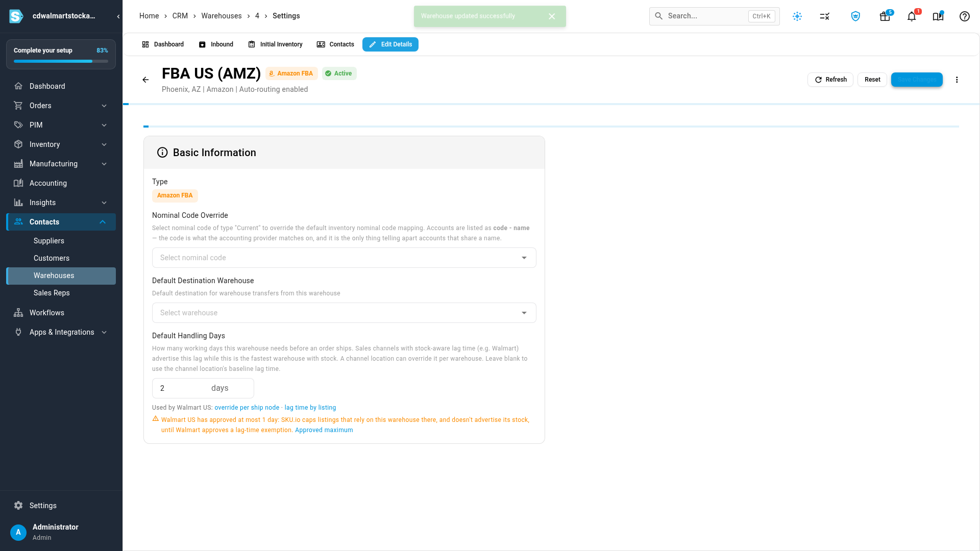Screen dimensions: 980x551
Task: Collapse the Contacts menu
Action: click(x=61, y=222)
